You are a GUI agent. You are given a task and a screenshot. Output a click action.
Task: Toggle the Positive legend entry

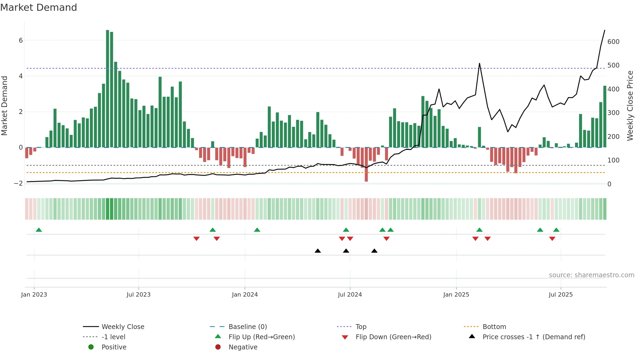point(107,347)
